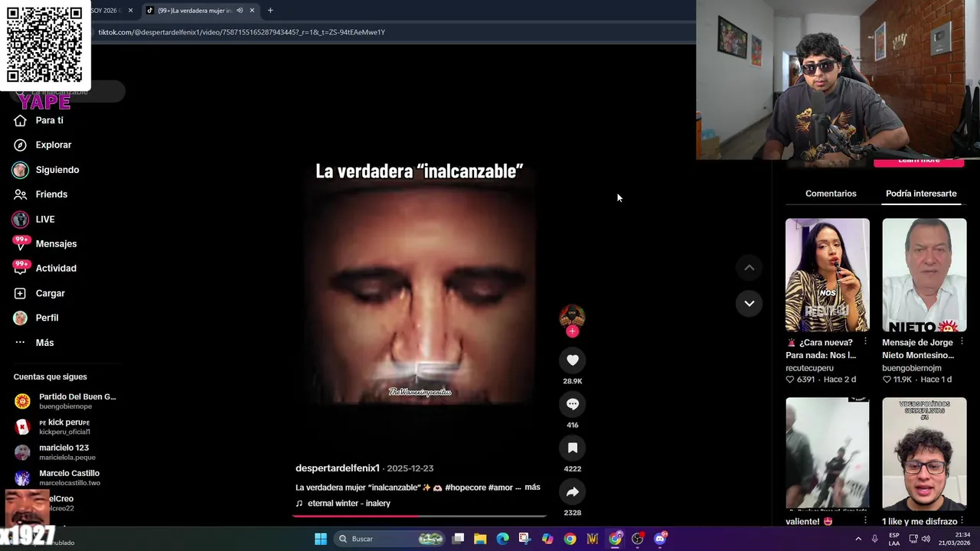980x551 pixels.
Task: Open the ESP LAA language switcher
Action: point(894,539)
